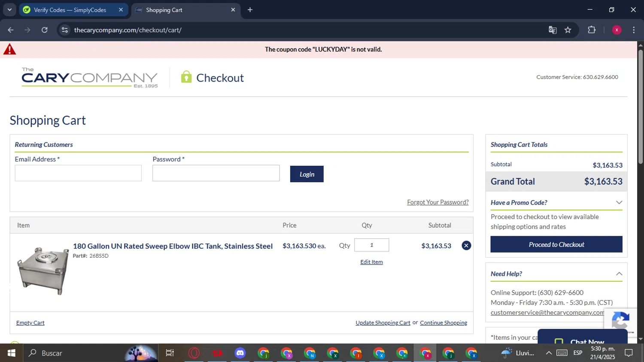This screenshot has width=644, height=362.
Task: Open the red app next to Opera
Action: [217, 353]
